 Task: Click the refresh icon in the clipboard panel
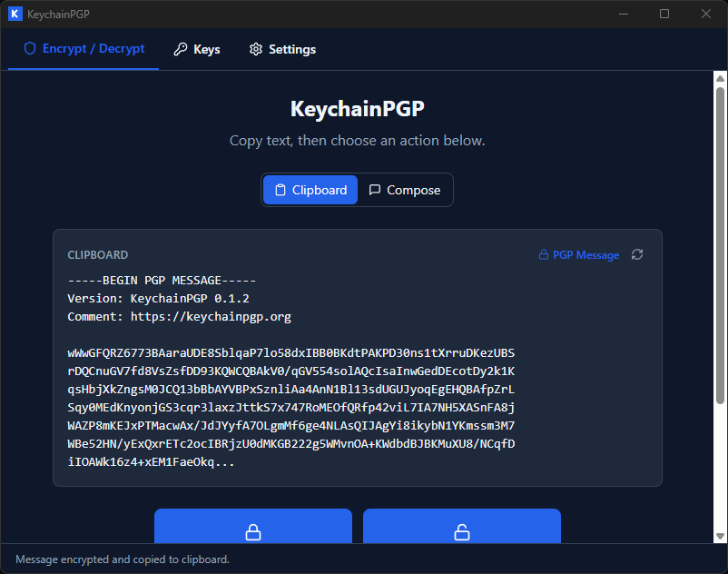coord(636,255)
